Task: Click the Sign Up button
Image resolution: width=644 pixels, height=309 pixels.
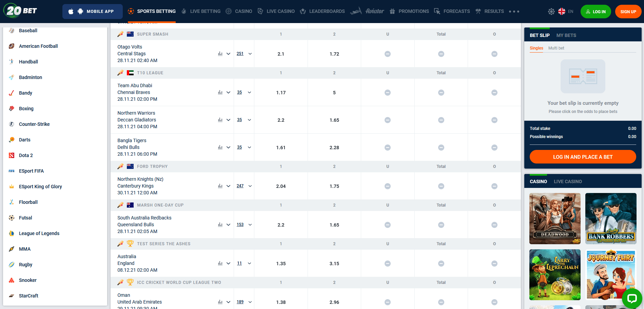Action: (628, 12)
